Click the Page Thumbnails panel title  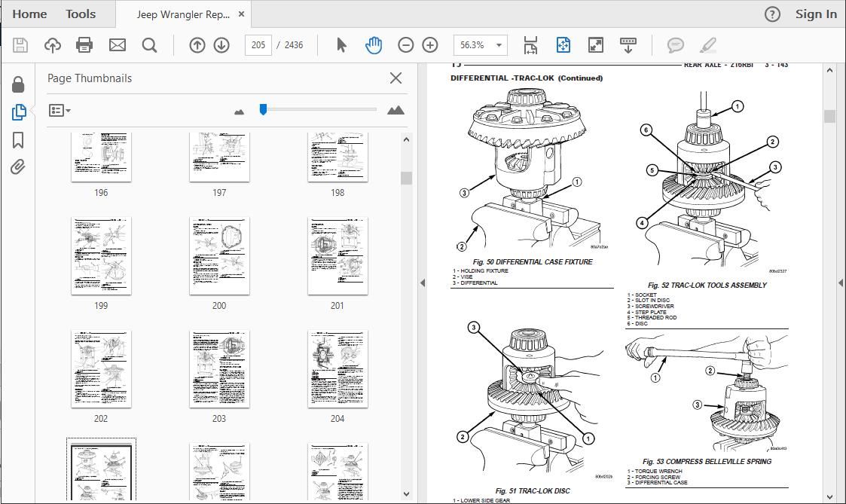pyautogui.click(x=90, y=78)
